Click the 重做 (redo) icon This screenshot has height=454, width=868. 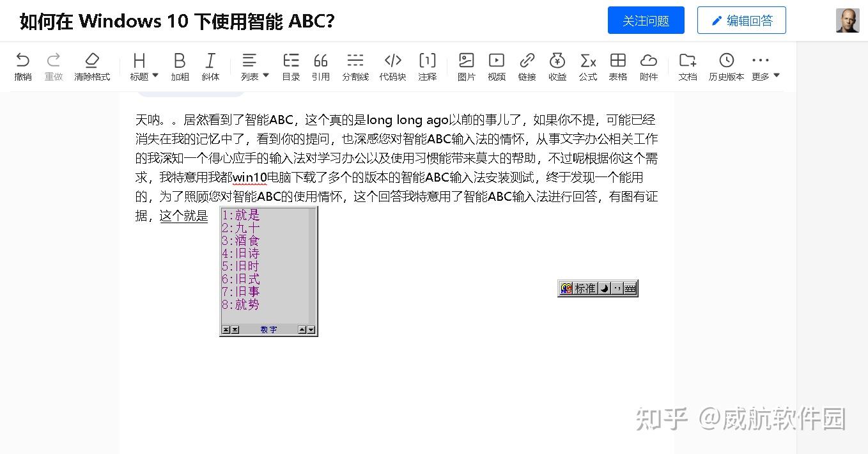54,67
